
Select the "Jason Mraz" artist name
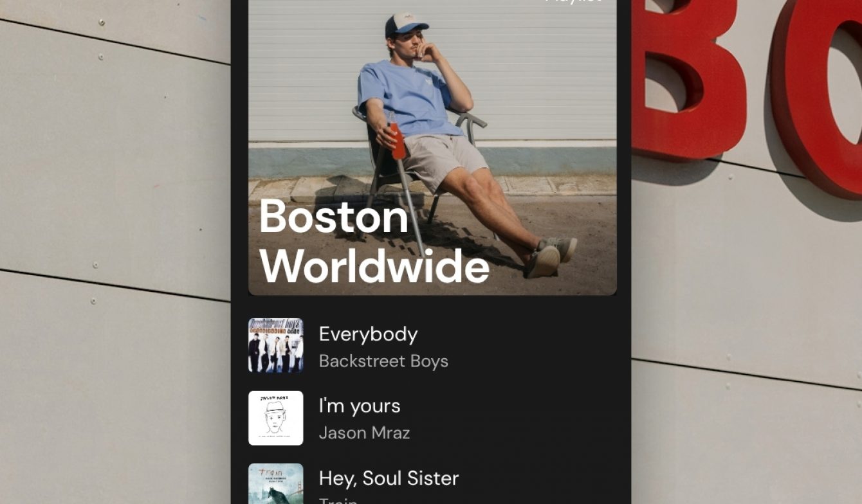(x=364, y=433)
